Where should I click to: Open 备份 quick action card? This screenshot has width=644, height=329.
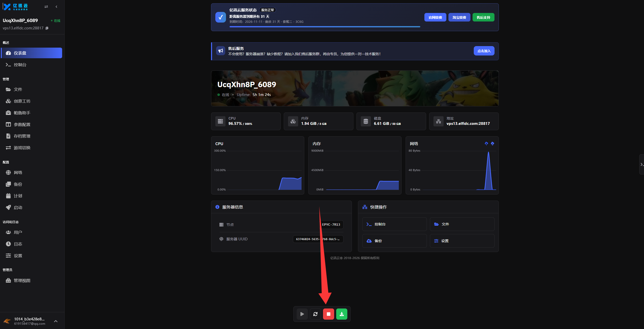[x=394, y=241]
